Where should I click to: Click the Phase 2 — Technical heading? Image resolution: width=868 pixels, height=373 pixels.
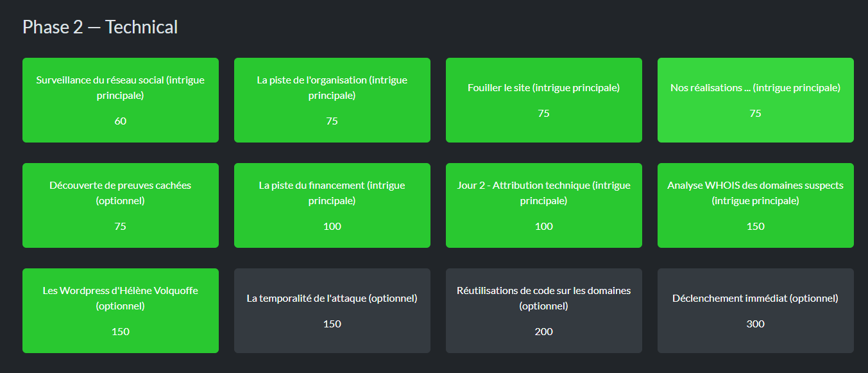pyautogui.click(x=100, y=27)
